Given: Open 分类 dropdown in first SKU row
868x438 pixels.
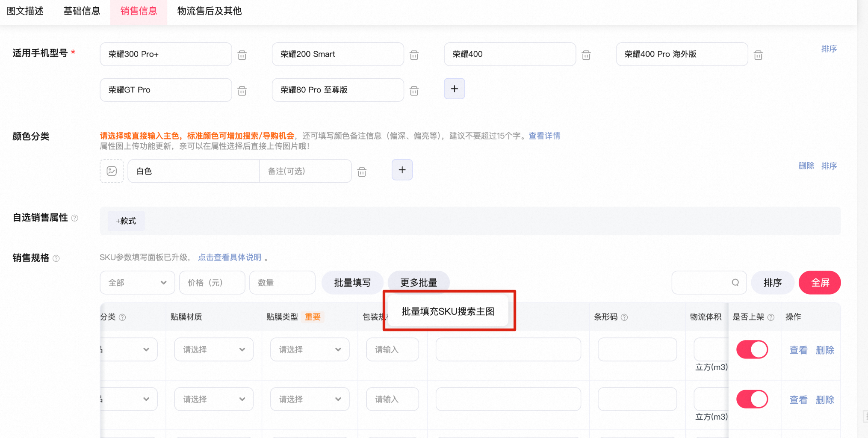Looking at the screenshot, I should point(129,349).
